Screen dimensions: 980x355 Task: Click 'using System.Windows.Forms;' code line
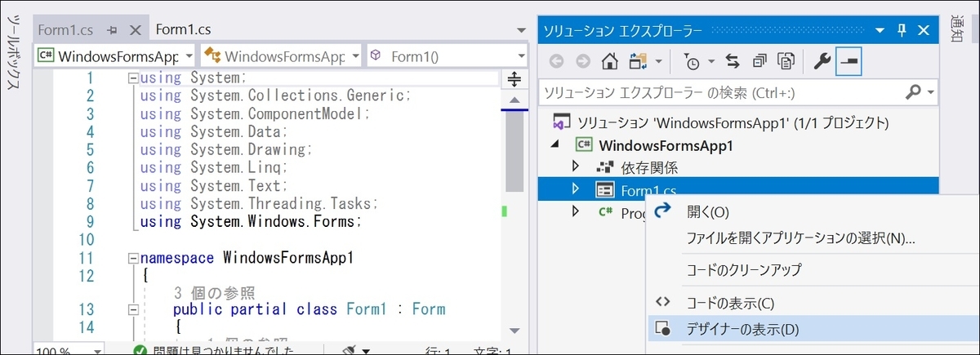(x=251, y=221)
